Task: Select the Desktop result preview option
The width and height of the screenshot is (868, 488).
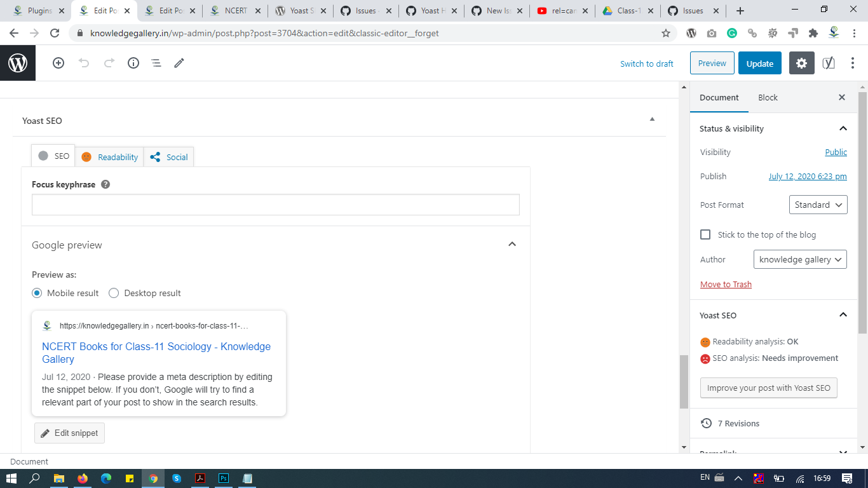Action: 114,293
